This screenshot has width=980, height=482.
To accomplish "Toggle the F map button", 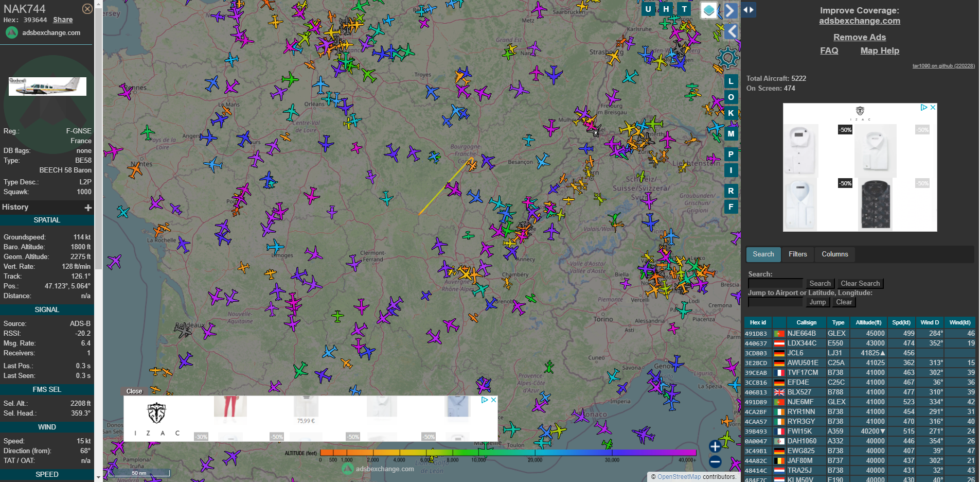I will 731,207.
